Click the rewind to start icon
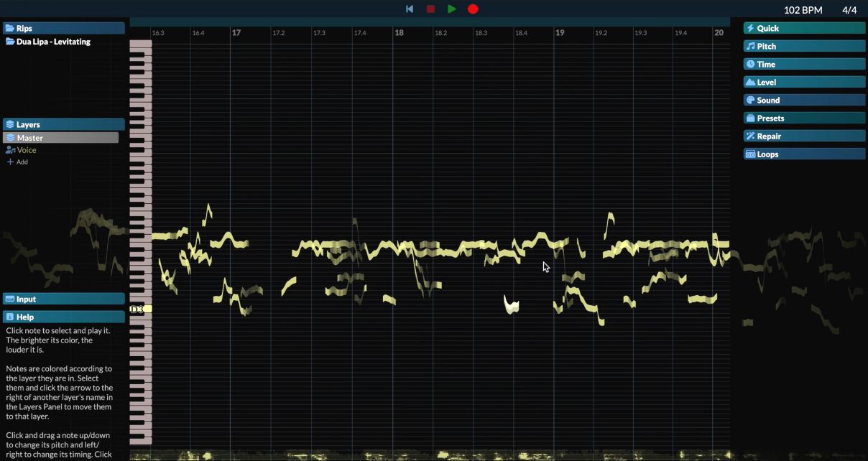This screenshot has height=461, width=868. pyautogui.click(x=410, y=9)
